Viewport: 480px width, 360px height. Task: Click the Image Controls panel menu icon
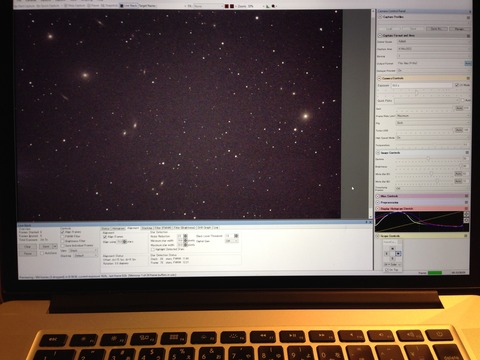(467, 152)
